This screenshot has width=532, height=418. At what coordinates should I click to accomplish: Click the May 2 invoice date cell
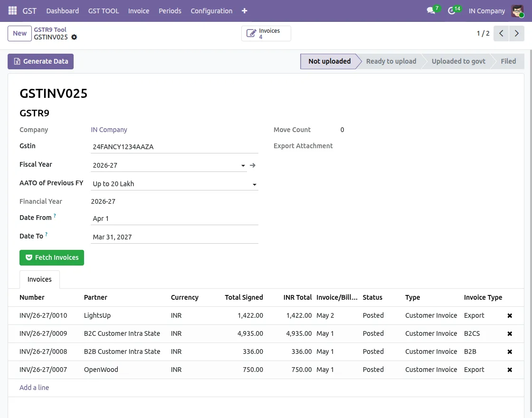pyautogui.click(x=325, y=315)
